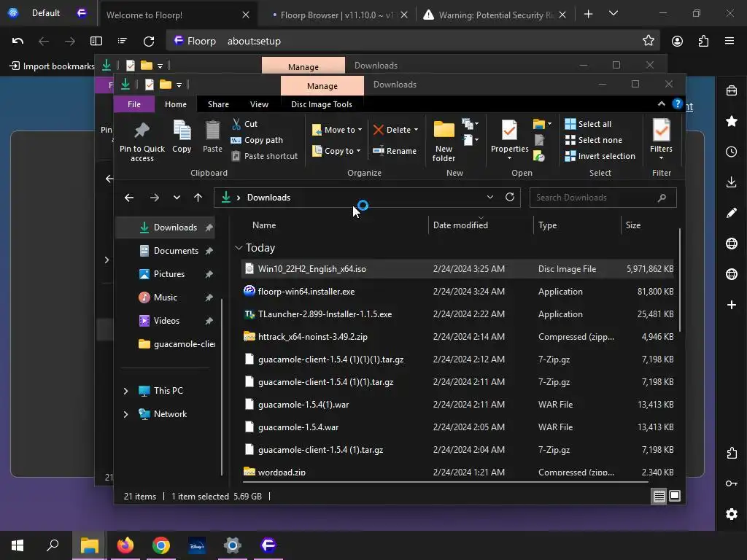
Task: Open Floorp extensions puzzle icon
Action: click(703, 42)
